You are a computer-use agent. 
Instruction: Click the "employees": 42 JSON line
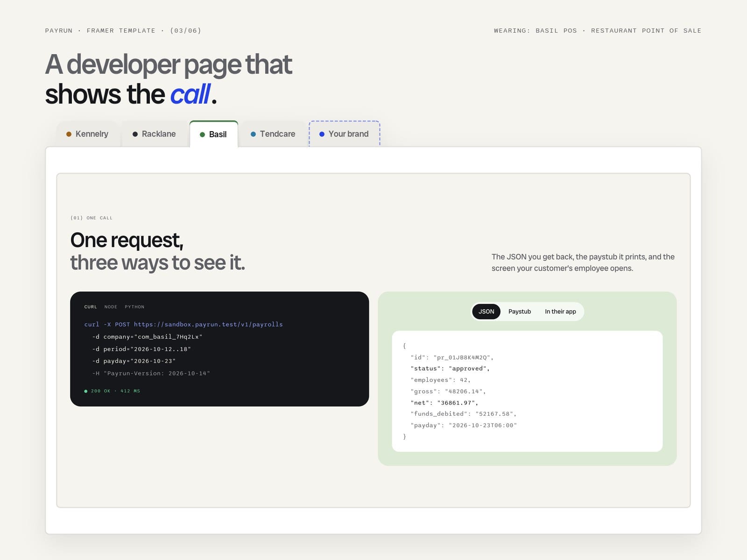pos(441,380)
